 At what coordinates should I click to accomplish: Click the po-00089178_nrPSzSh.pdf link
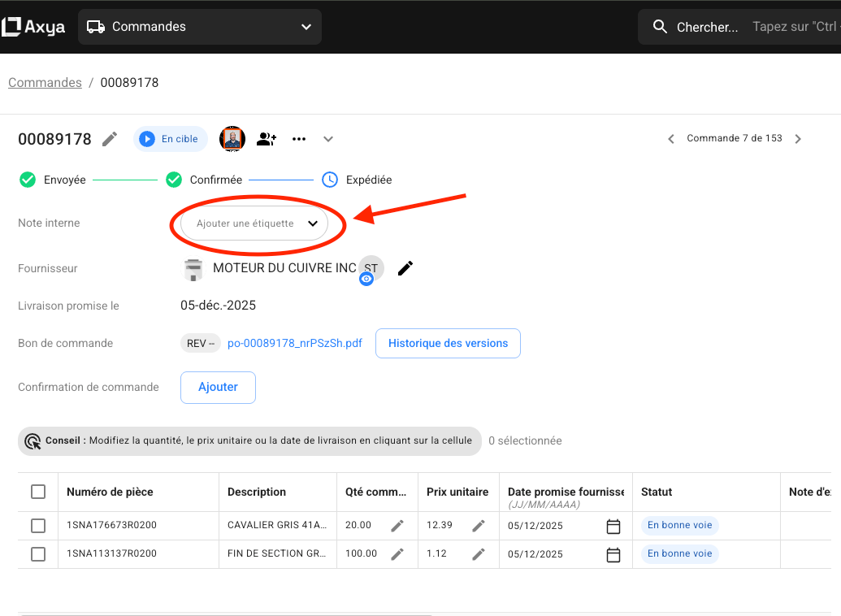point(293,343)
